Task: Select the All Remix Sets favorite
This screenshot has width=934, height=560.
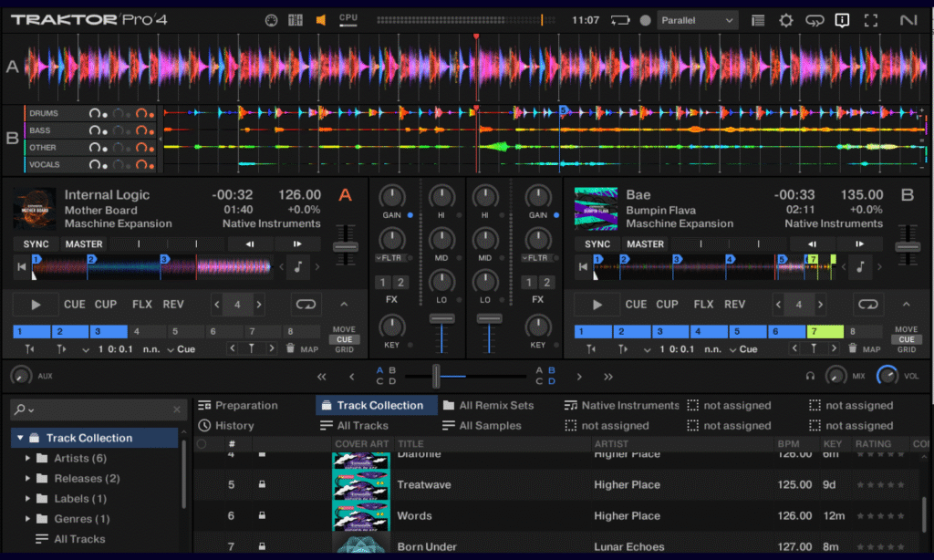Action: click(496, 405)
